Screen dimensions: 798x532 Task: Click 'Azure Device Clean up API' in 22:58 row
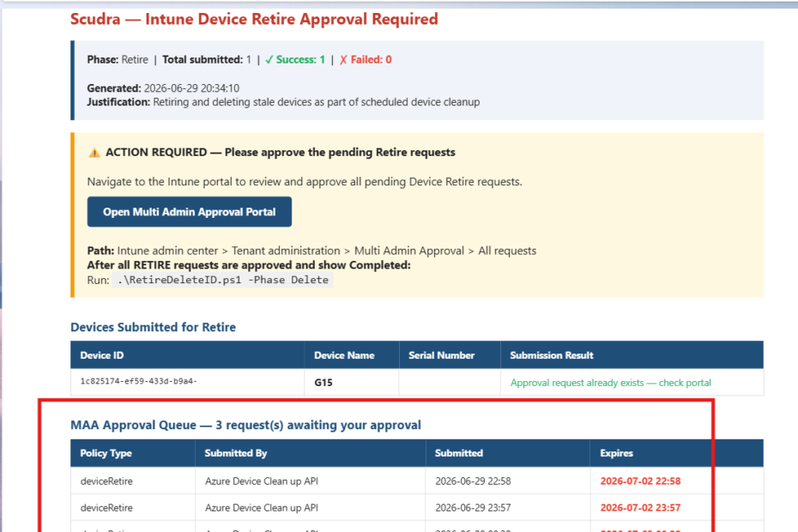262,481
